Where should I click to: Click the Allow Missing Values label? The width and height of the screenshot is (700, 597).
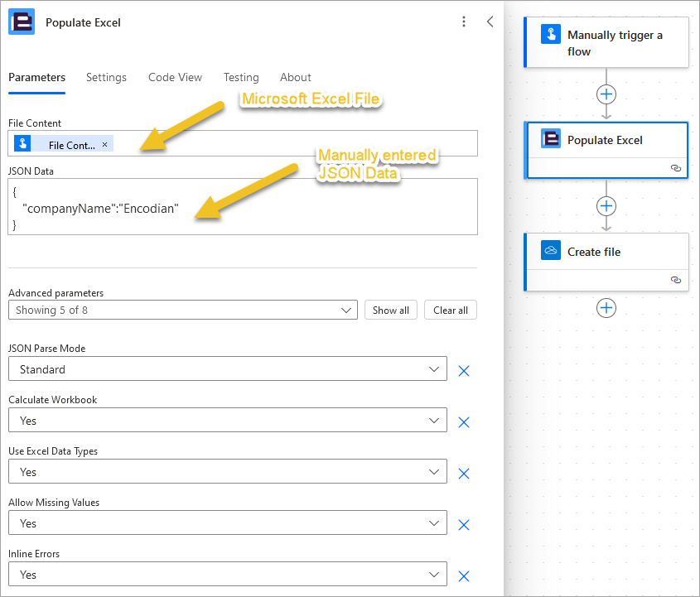[54, 503]
